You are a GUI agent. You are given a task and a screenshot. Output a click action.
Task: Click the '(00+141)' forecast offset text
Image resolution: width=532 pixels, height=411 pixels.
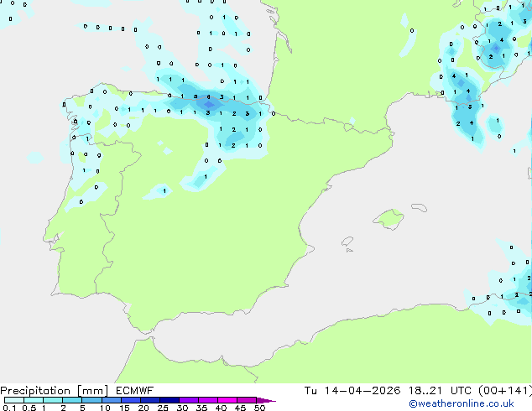click(505, 391)
